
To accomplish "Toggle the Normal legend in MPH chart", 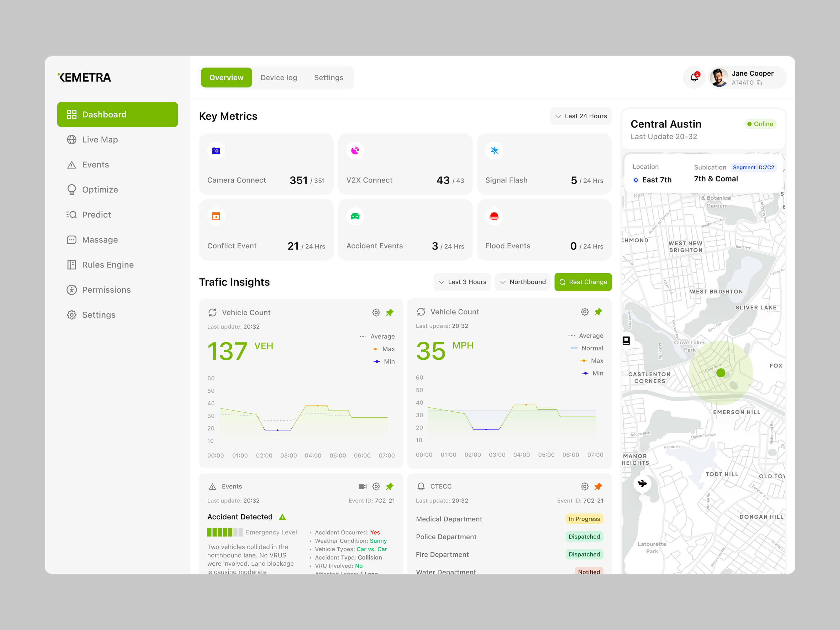I will (x=587, y=348).
